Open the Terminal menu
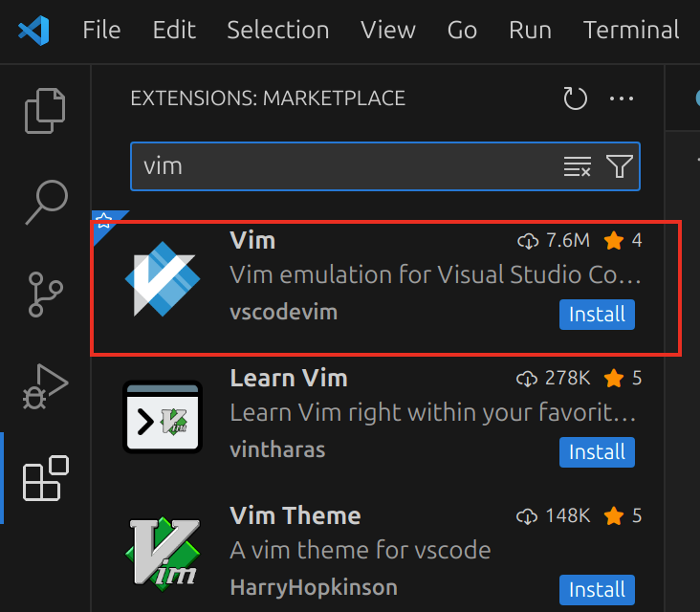Screen dimensions: 700x612 [631, 31]
